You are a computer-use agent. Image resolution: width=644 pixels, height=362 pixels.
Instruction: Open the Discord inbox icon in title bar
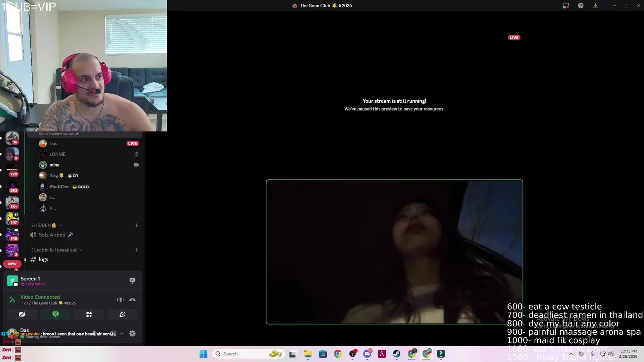[566, 6]
